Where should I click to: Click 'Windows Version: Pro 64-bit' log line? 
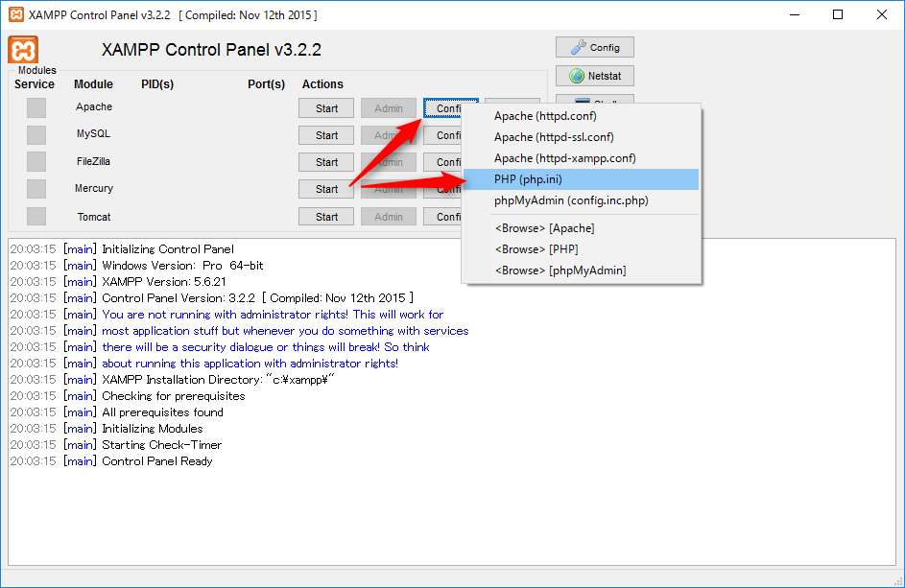click(137, 266)
